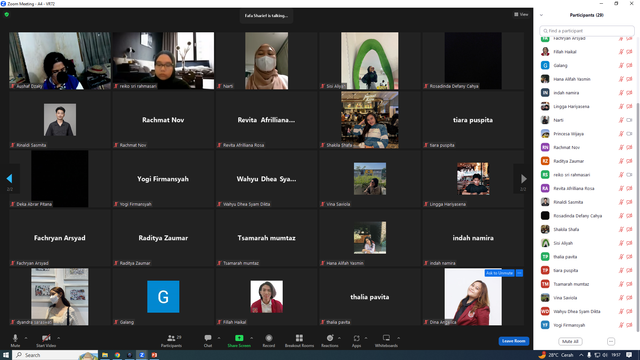This screenshot has height=360, width=640.
Task: Click the Zoom taskbar icon
Action: coord(142,355)
